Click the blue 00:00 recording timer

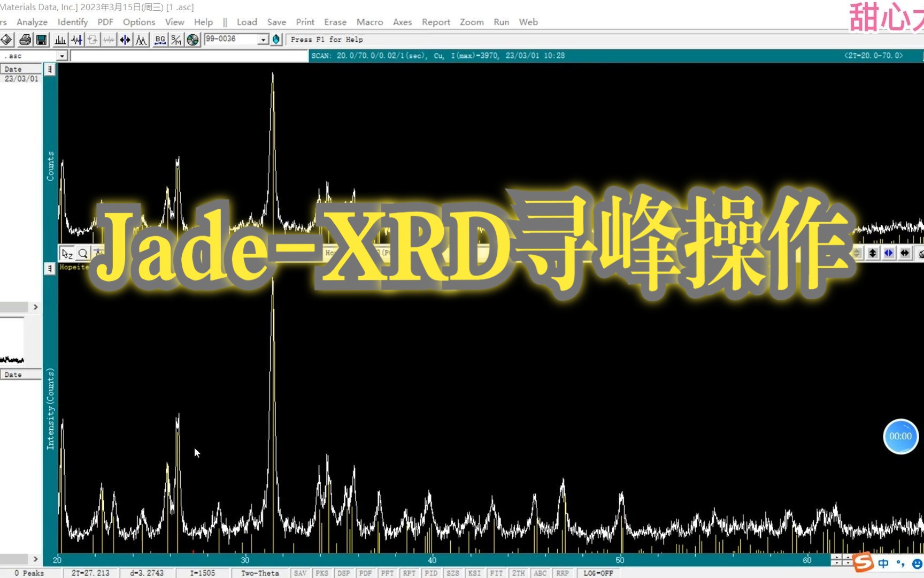click(900, 436)
